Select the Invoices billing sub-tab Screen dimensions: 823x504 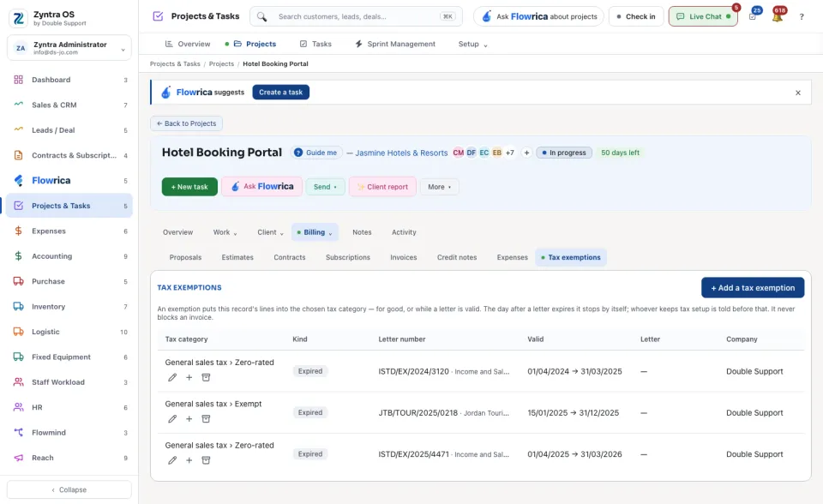tap(404, 257)
